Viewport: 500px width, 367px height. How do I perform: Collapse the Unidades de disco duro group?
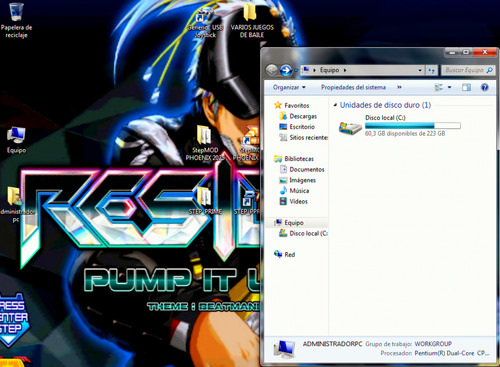(x=335, y=105)
